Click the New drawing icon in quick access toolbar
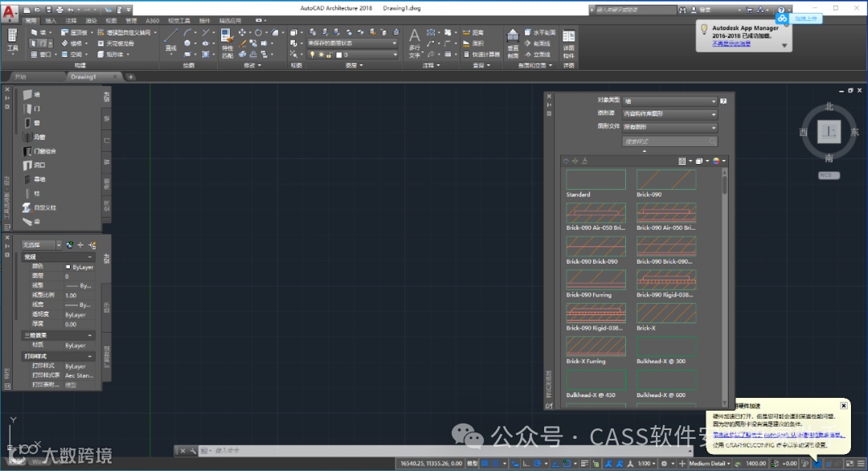The image size is (868, 471). click(x=26, y=10)
